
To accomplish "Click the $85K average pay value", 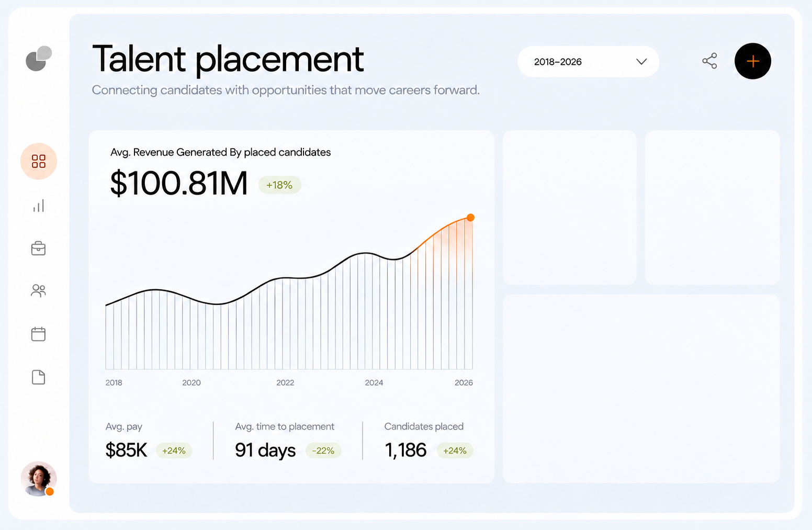I will pyautogui.click(x=126, y=450).
